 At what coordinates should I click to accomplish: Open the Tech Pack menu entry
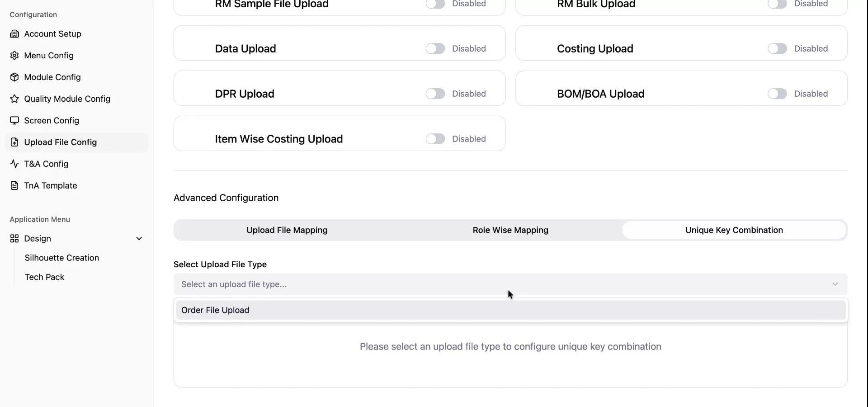coord(45,277)
